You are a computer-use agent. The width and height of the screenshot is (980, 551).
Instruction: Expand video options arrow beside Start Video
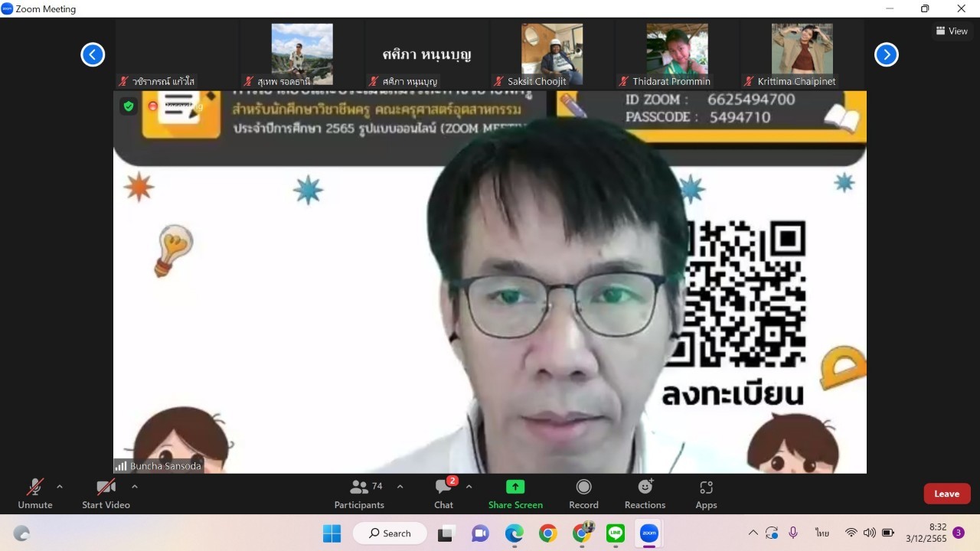[x=135, y=486]
